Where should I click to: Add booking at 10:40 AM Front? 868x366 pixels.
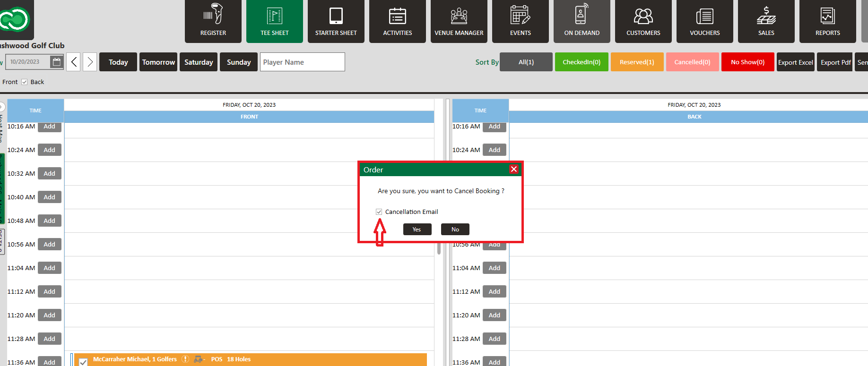[50, 197]
